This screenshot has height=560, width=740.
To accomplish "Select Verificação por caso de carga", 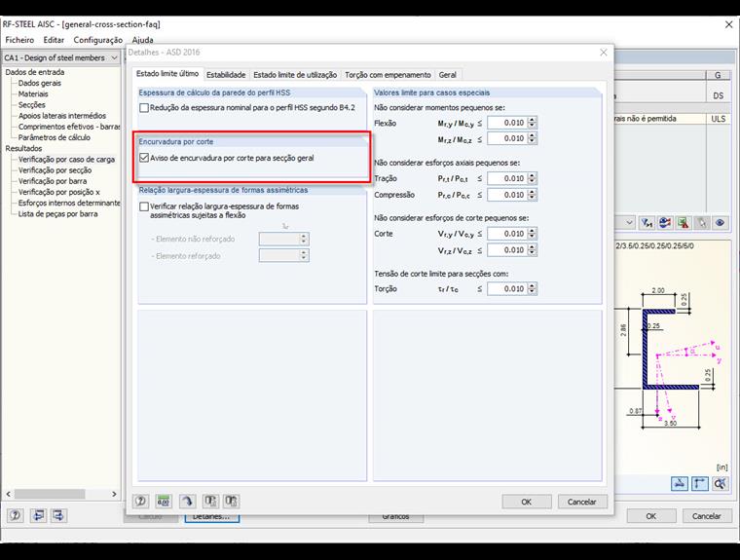I will (66, 160).
